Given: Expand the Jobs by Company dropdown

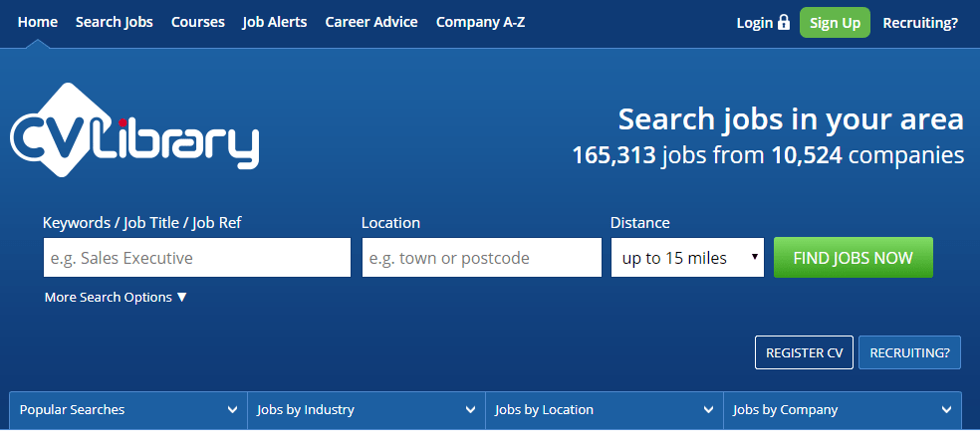Looking at the screenshot, I should (843, 410).
